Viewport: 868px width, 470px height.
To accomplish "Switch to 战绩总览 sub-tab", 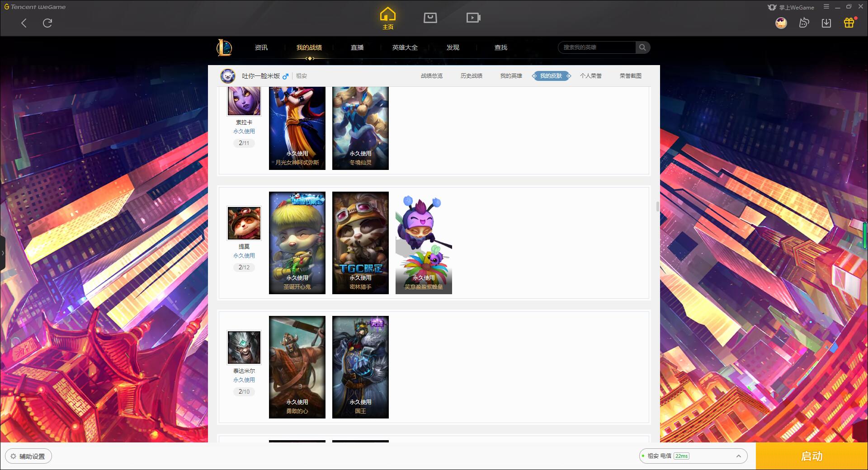I will [x=432, y=76].
